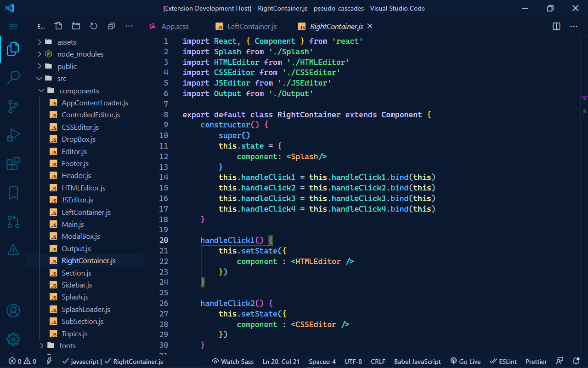Screen dimensions: 588x368
Task: Open Editor.js in Explorer
Action: tap(74, 151)
